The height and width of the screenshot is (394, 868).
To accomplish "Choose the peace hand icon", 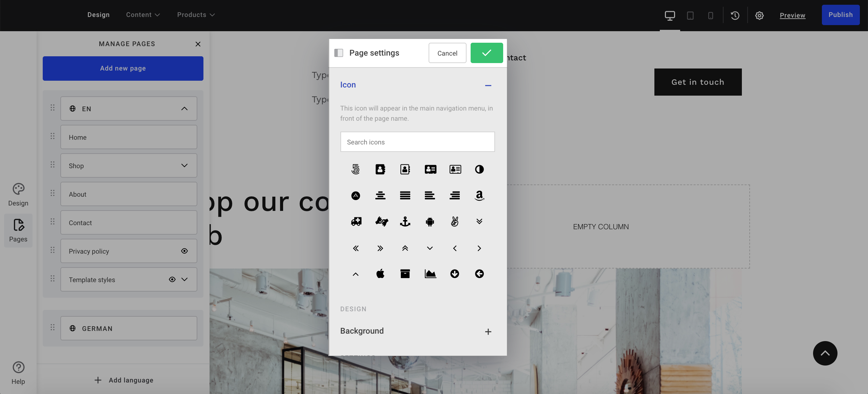I will click(x=455, y=222).
